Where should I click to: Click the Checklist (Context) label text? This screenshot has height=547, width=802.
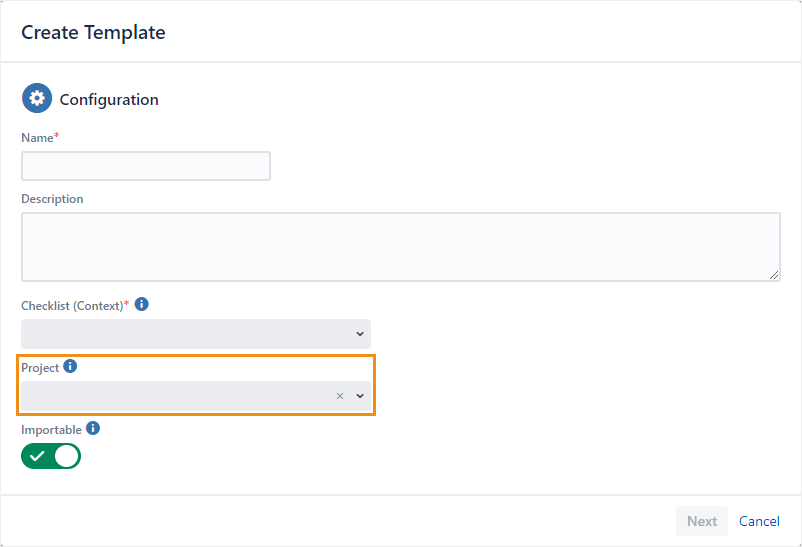click(71, 305)
